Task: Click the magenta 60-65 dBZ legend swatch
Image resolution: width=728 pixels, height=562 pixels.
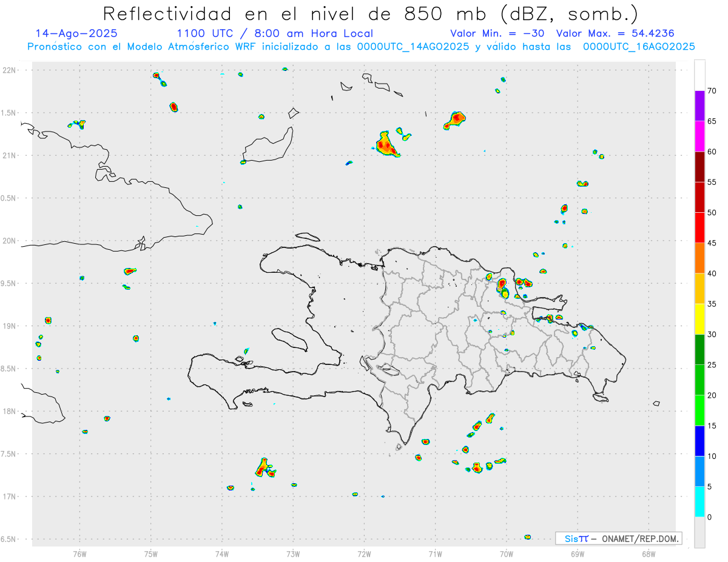Action: (x=699, y=136)
